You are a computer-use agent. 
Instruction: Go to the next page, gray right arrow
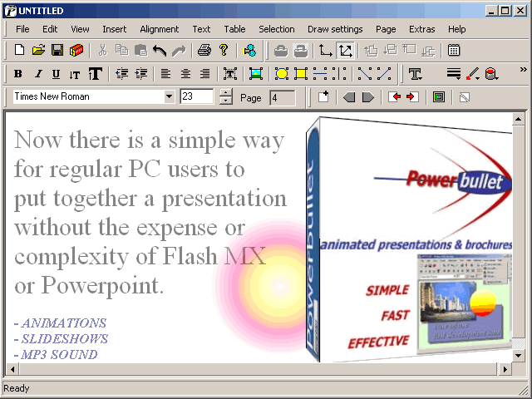click(x=368, y=98)
